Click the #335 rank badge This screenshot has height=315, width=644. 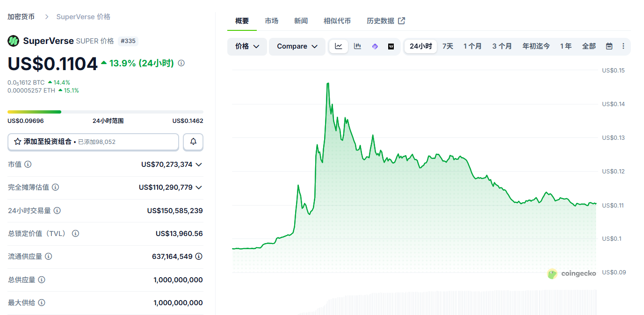[x=128, y=41]
